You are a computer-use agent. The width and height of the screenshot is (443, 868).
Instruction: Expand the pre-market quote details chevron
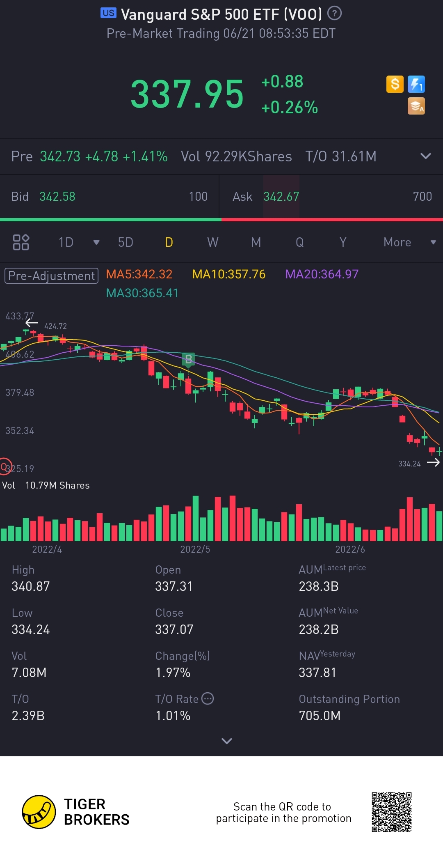tap(426, 156)
